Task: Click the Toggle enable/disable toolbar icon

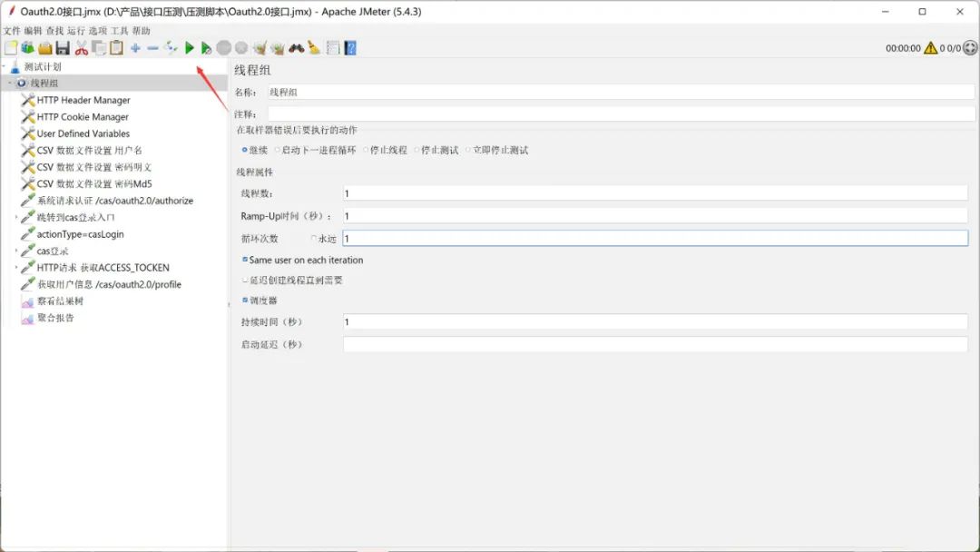Action: tap(171, 48)
